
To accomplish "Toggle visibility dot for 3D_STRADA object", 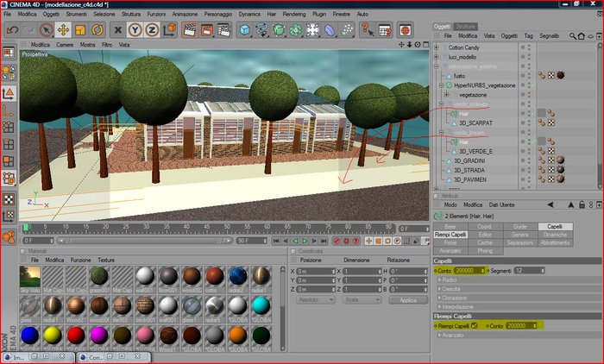I will click(x=523, y=169).
